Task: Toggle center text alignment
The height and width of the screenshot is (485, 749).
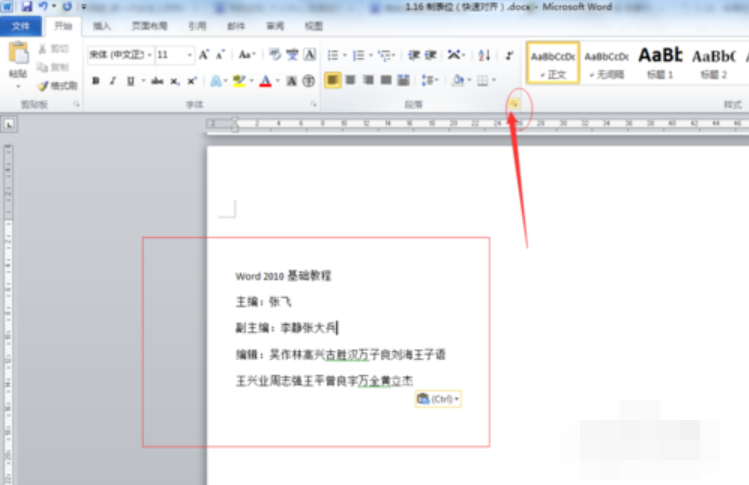Action: [350, 80]
